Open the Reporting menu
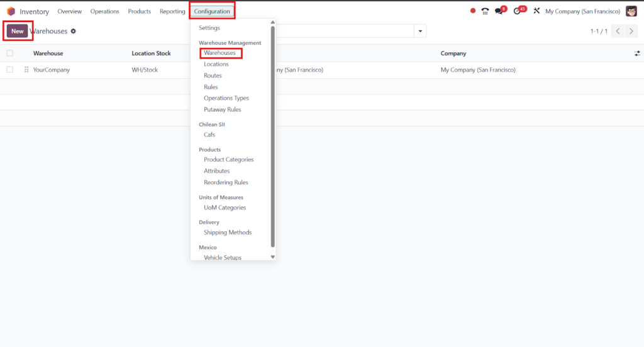The height and width of the screenshot is (347, 644). (x=172, y=11)
